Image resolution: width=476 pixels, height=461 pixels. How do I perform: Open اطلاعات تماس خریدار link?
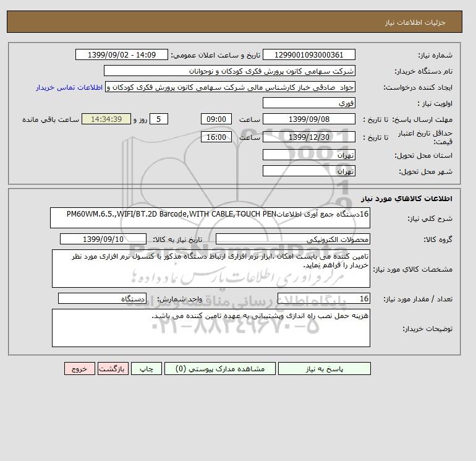coord(69,87)
